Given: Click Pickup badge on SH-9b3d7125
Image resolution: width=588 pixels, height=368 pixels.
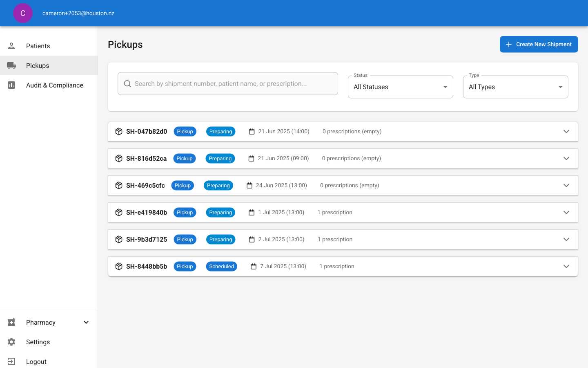Looking at the screenshot, I should (185, 239).
